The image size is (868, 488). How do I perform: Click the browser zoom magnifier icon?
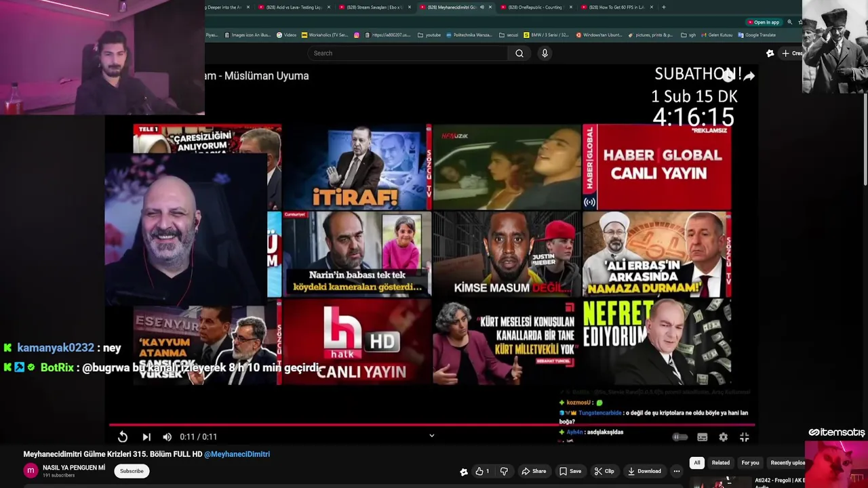point(789,22)
